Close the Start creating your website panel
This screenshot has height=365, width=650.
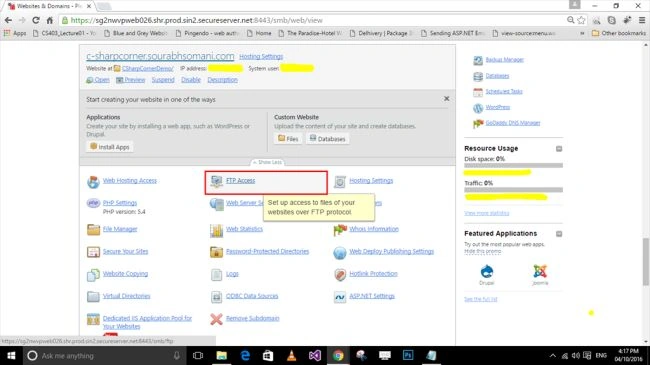coord(446,99)
